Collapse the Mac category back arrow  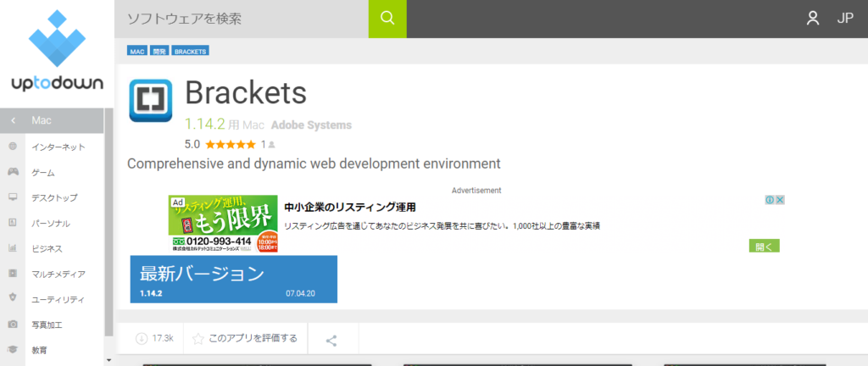13,120
